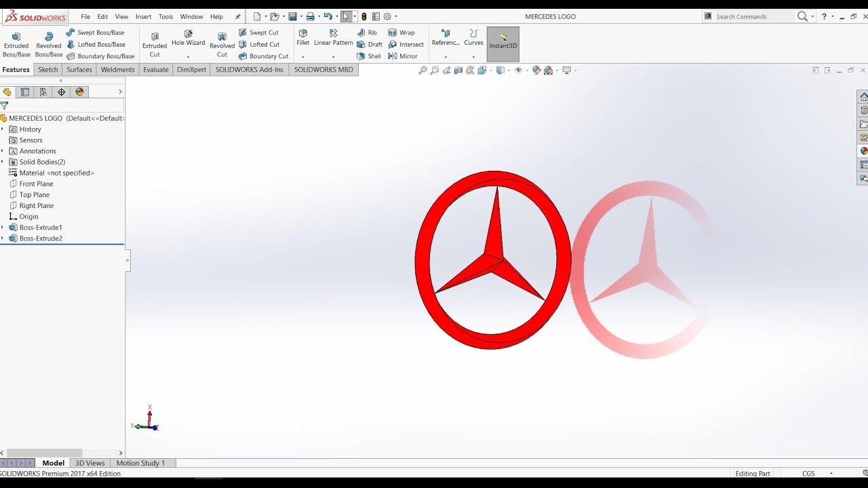Open the Options gear icon
This screenshot has height=488, width=868.
click(x=387, y=16)
